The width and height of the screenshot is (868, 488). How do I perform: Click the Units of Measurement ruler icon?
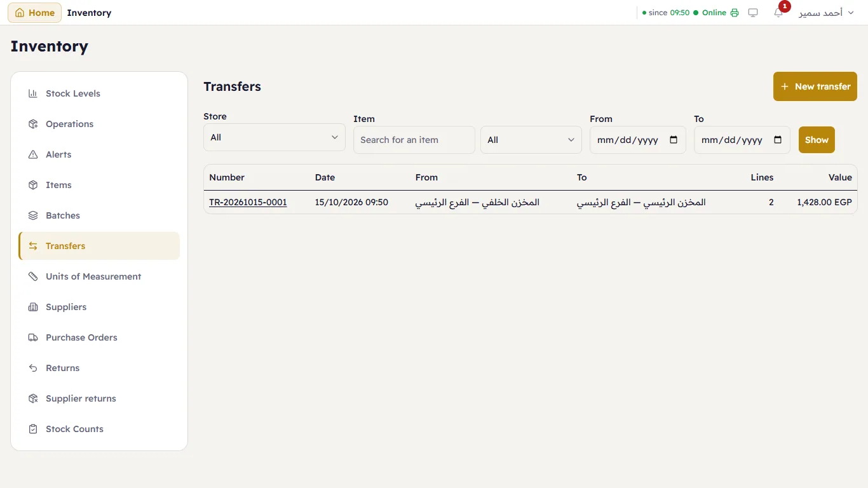pyautogui.click(x=33, y=276)
